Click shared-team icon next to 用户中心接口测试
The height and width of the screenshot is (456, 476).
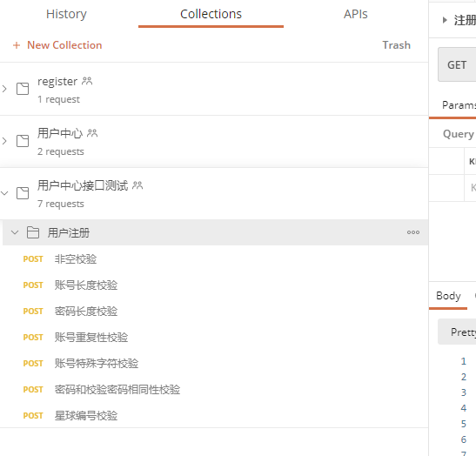click(137, 185)
